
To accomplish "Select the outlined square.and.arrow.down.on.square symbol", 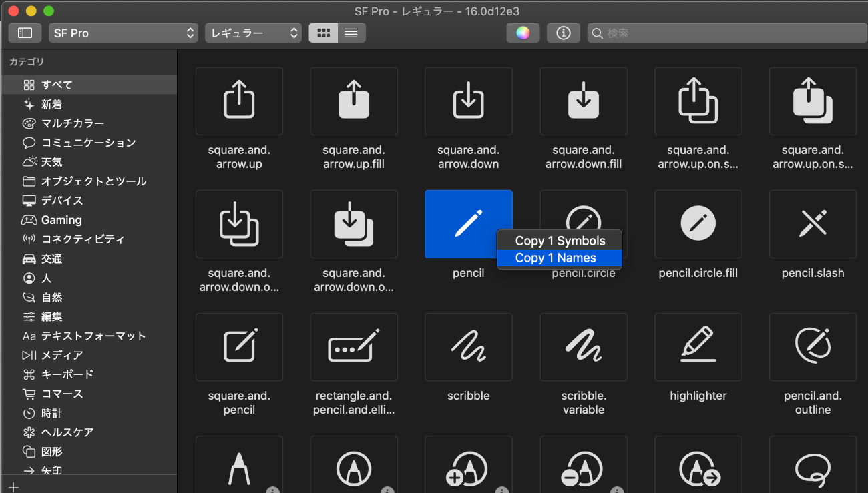I will point(239,224).
